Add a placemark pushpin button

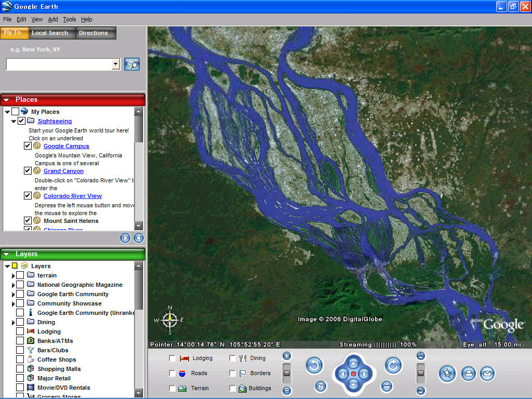point(447,374)
